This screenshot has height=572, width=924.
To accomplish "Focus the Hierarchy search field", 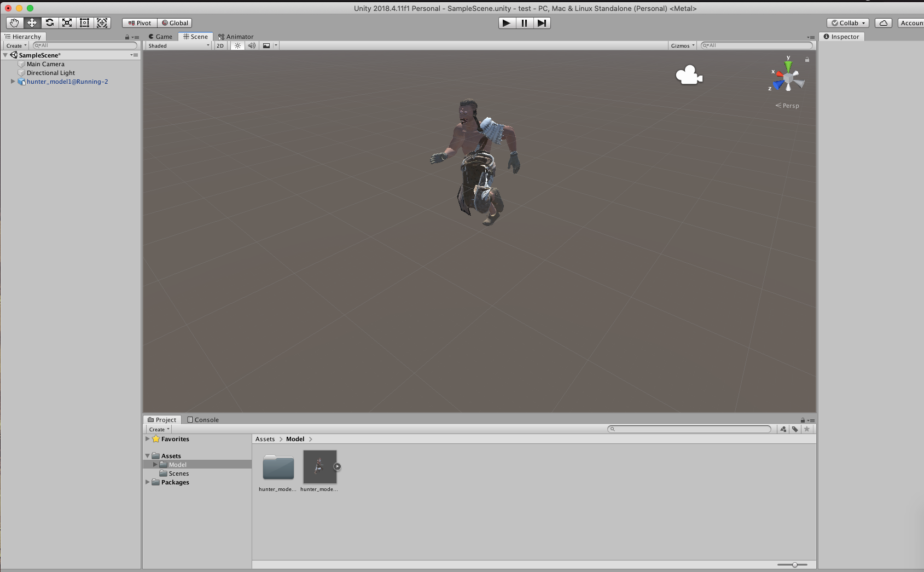I will coord(85,45).
